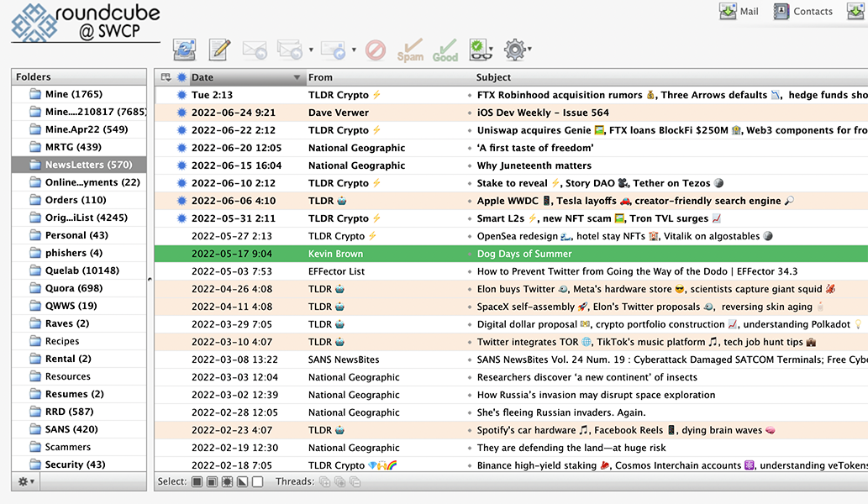Select all messages using first Select icon
This screenshot has width=868, height=504.
click(197, 482)
